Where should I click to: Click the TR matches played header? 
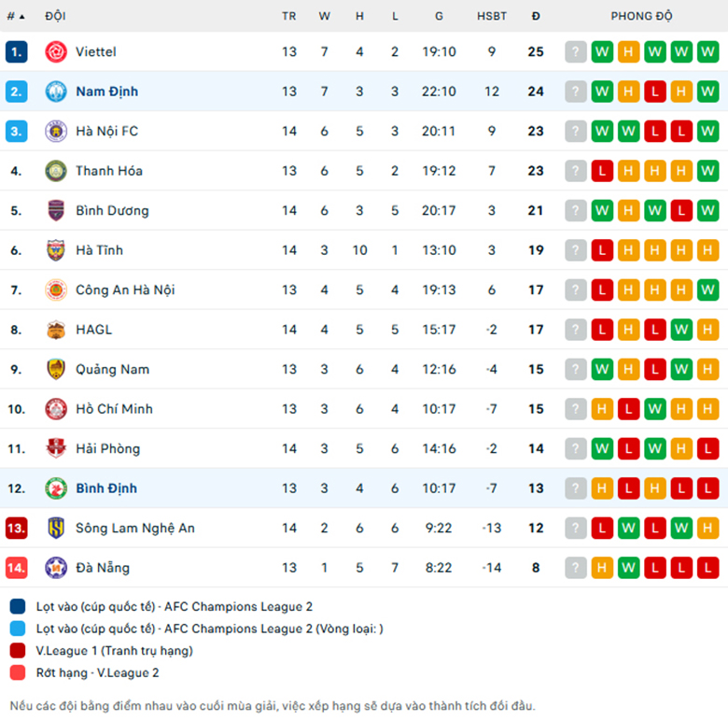[x=288, y=16]
